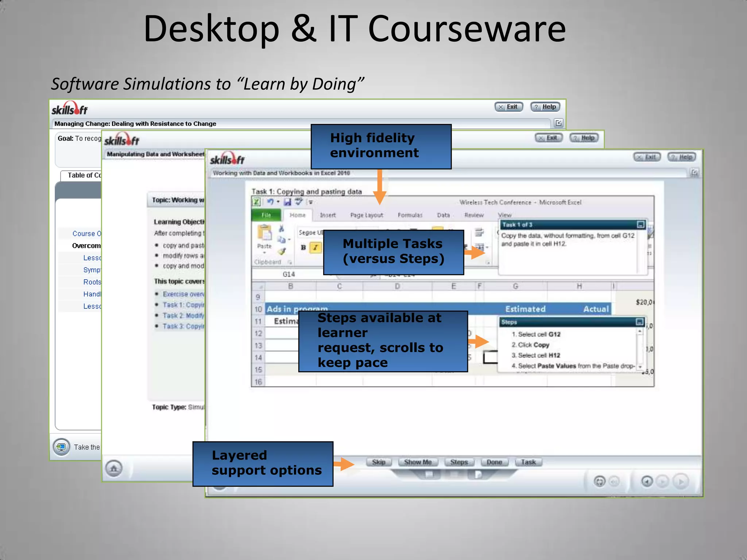This screenshot has height=560, width=747.
Task: Open the View ribbon tab
Action: 505,215
